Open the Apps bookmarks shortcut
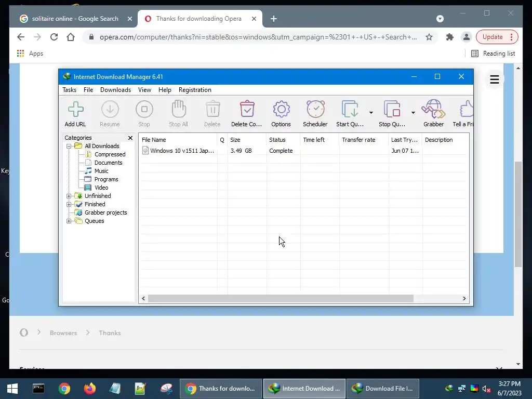 pos(30,54)
